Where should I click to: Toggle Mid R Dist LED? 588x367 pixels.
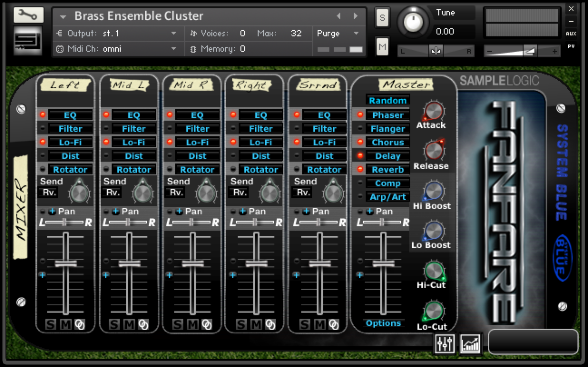170,155
